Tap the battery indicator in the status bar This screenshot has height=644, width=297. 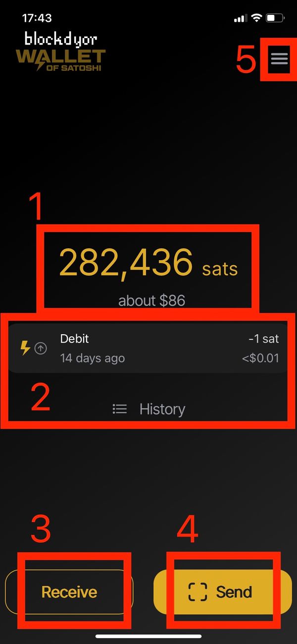[275, 17]
